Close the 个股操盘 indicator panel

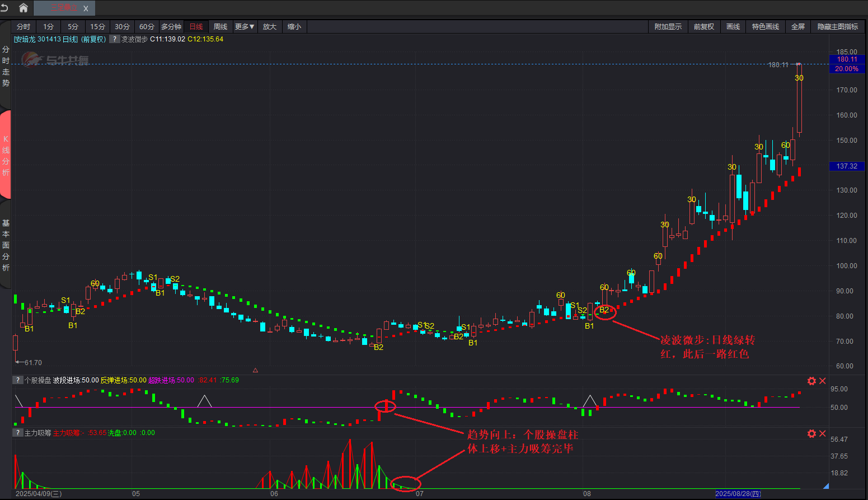823,381
